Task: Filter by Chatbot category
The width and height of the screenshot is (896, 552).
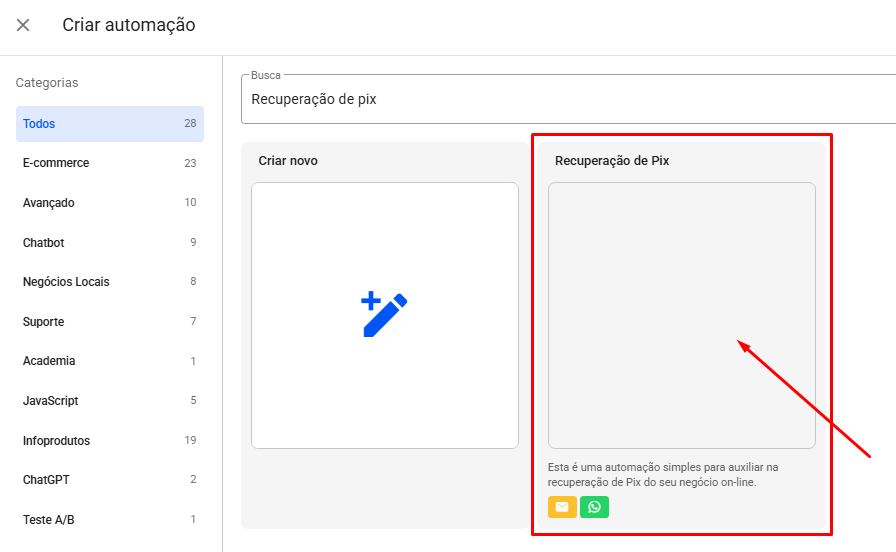Action: coord(109,242)
